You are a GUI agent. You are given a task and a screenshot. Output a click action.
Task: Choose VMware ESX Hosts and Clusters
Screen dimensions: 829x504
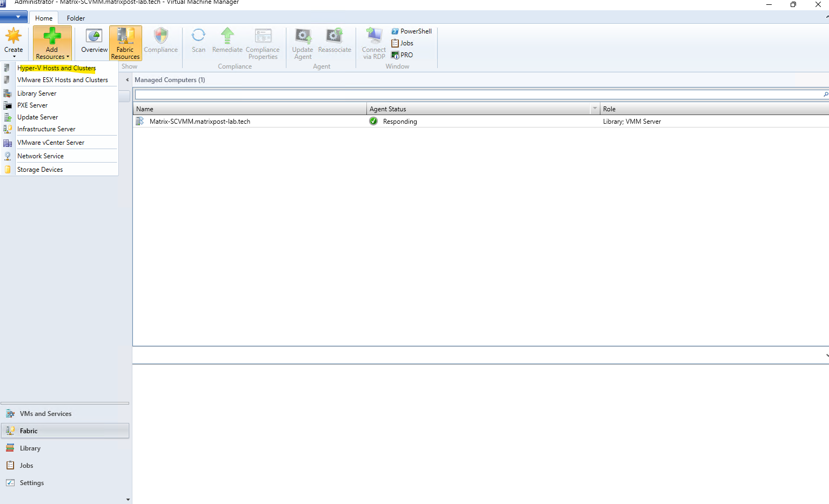point(63,80)
